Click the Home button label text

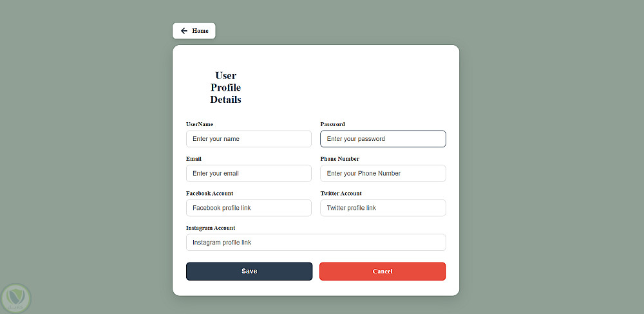(x=200, y=31)
